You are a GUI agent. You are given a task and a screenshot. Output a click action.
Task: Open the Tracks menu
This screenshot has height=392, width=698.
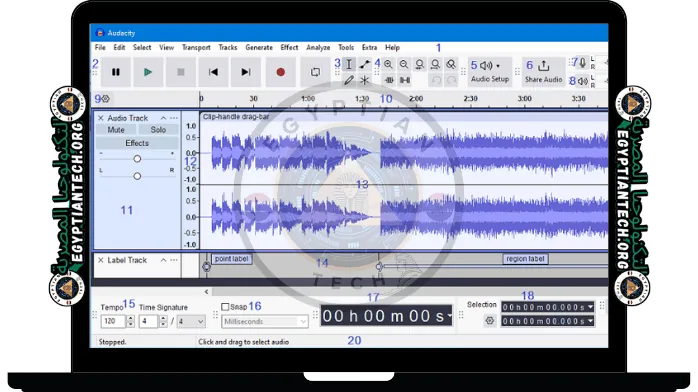click(x=228, y=47)
